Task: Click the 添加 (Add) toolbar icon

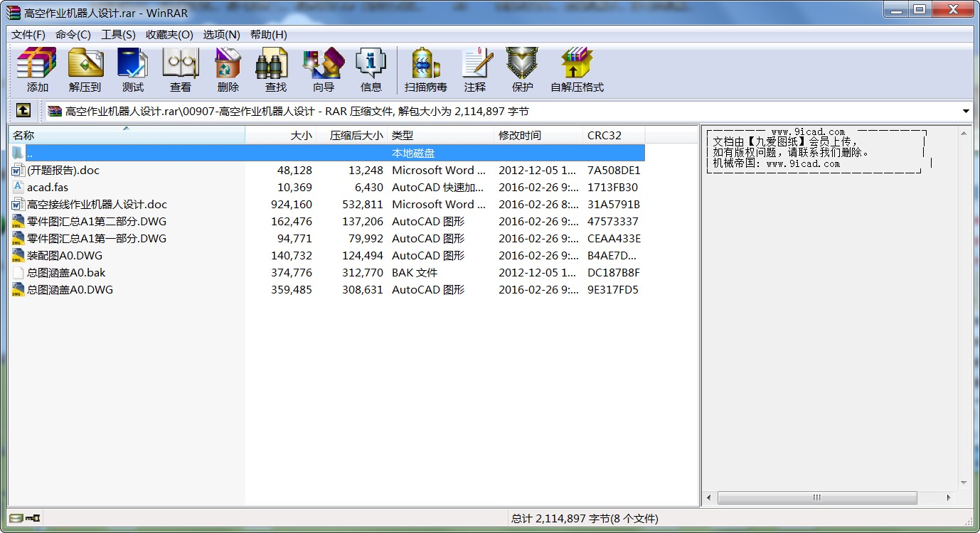Action: click(x=37, y=70)
